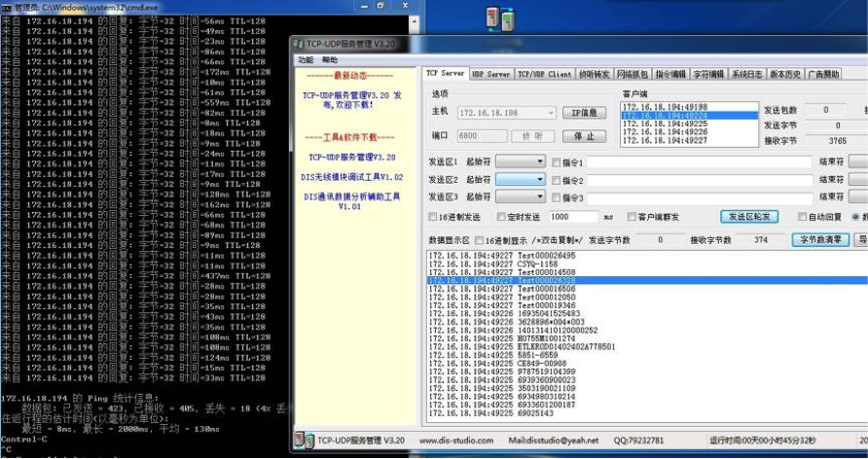The width and height of the screenshot is (868, 459).
Task: Enable the 指令1 checkbox
Action: [557, 162]
